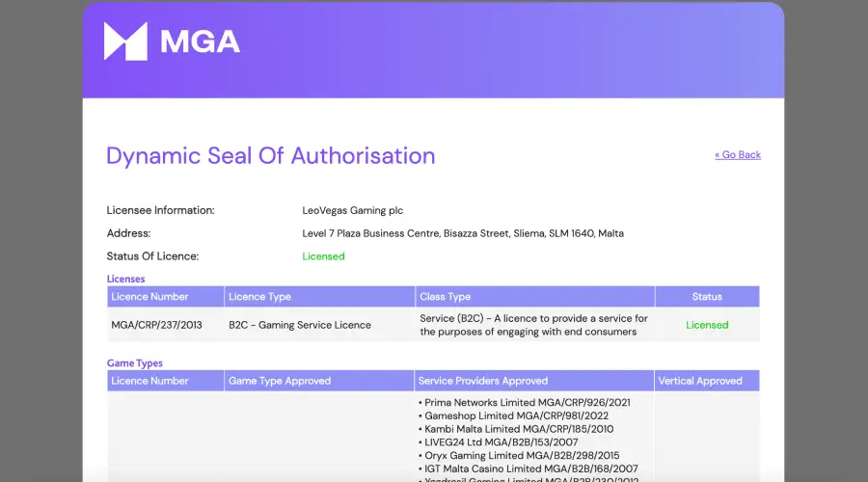Select the Service (B2C) class description
Image resolution: width=868 pixels, height=482 pixels.
pos(533,325)
